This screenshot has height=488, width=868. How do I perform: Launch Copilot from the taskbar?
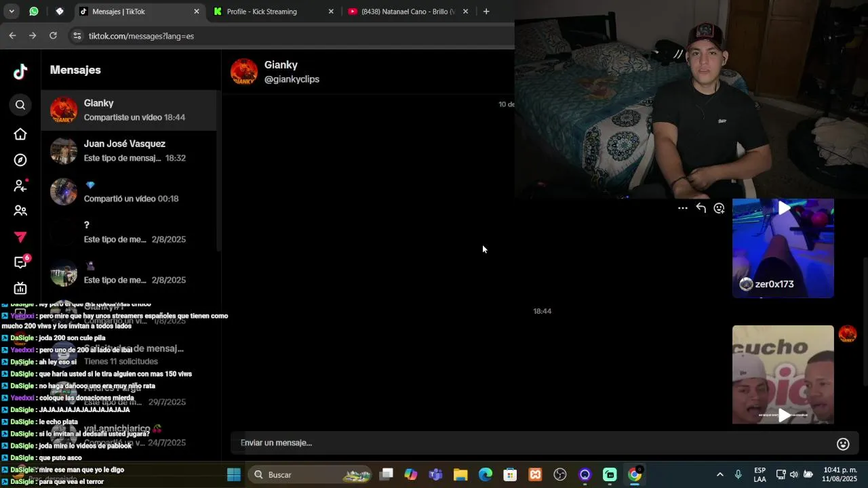(x=411, y=475)
